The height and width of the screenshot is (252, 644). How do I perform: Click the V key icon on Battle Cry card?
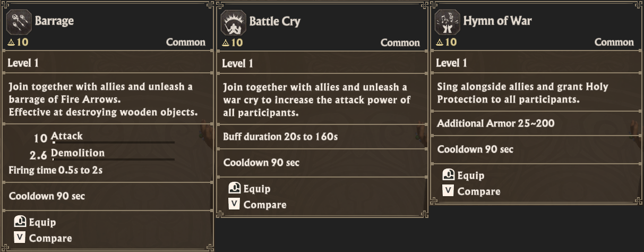click(x=235, y=204)
